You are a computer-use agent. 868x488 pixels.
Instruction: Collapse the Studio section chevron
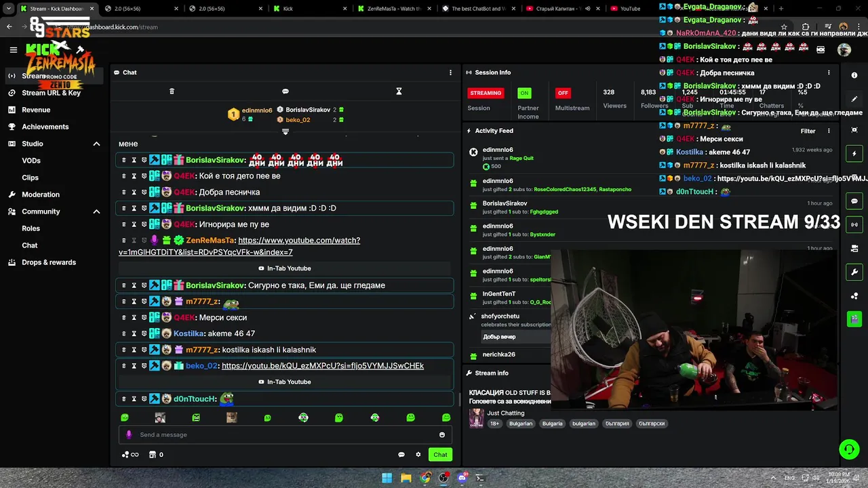coord(96,144)
